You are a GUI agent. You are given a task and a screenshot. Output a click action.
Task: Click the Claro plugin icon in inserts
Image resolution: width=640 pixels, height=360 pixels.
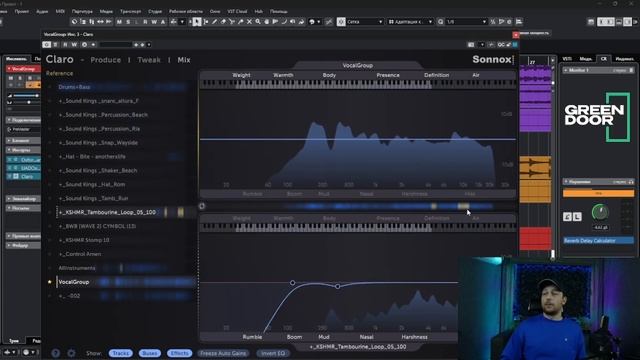(x=16, y=176)
